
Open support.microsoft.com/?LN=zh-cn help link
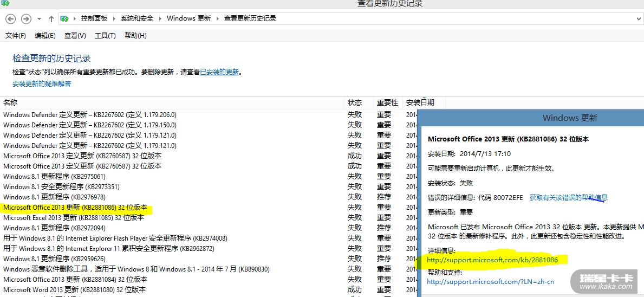[490, 281]
